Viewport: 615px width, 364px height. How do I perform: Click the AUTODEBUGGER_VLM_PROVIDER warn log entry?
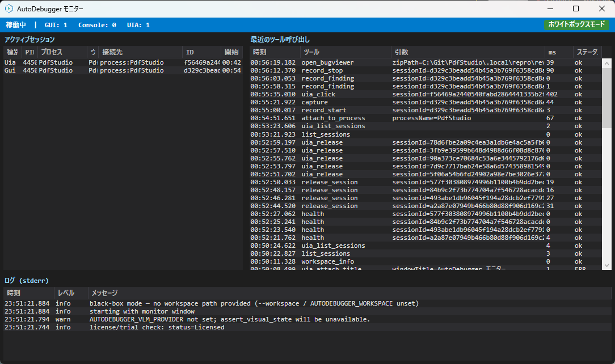pos(307,319)
